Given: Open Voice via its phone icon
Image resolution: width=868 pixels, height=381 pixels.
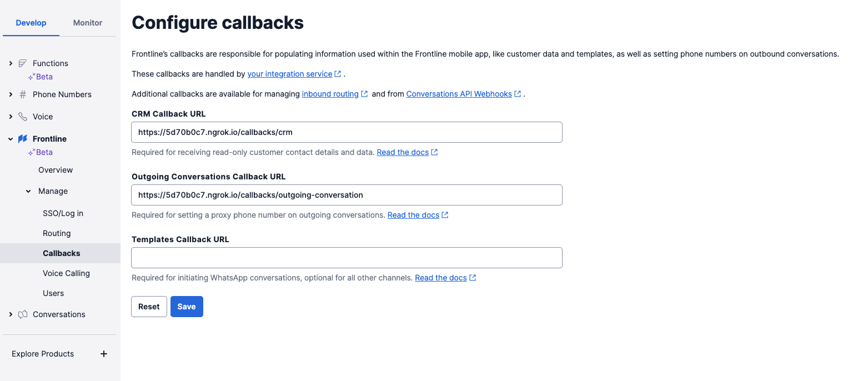Looking at the screenshot, I should (x=22, y=117).
